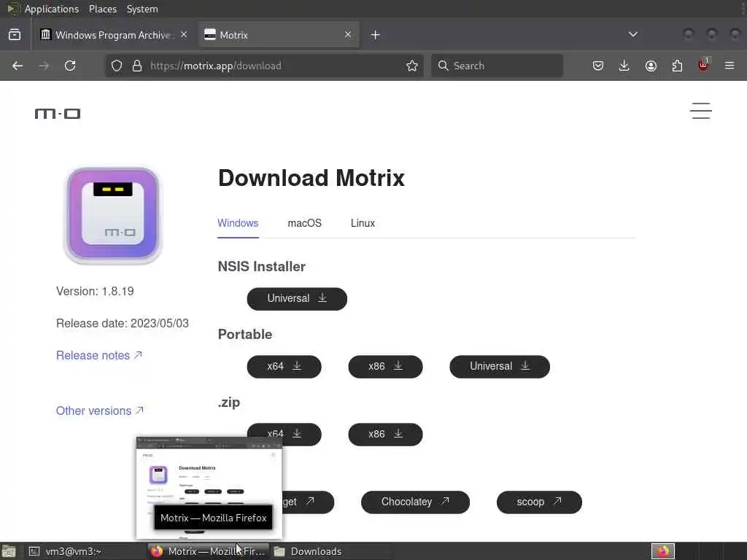This screenshot has width=747, height=560.
Task: Open the Release notes link
Action: tap(99, 355)
